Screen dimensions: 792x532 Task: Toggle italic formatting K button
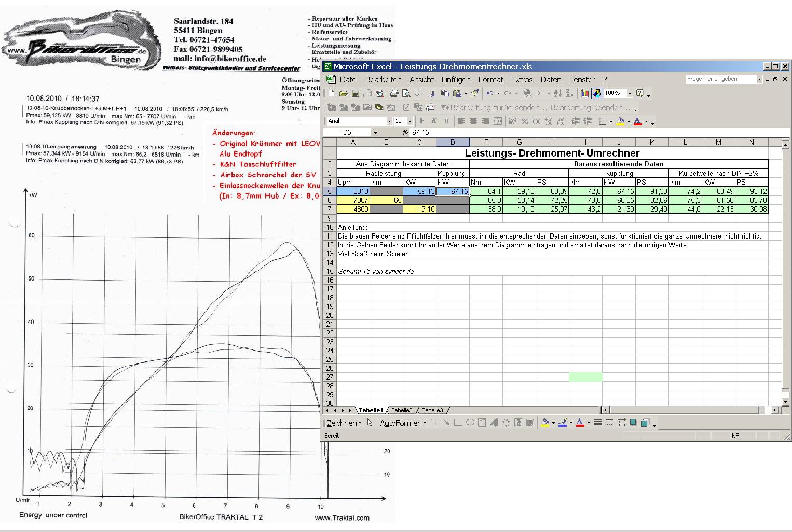point(434,121)
